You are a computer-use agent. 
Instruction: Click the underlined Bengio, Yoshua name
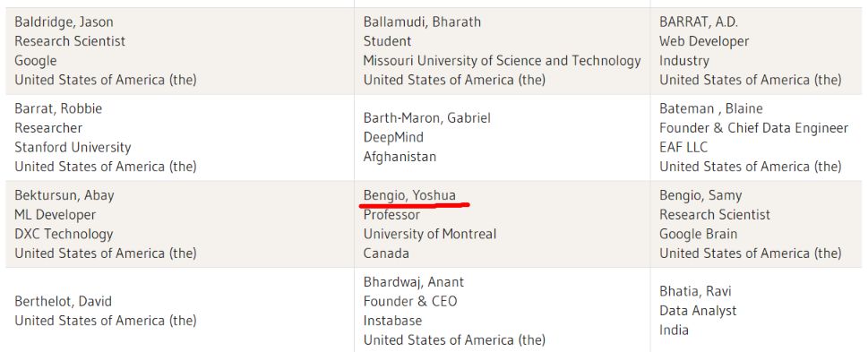tap(409, 195)
